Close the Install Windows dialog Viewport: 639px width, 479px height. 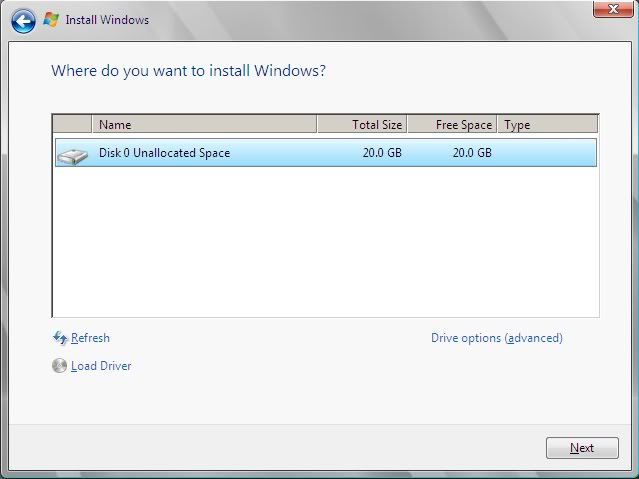click(613, 9)
